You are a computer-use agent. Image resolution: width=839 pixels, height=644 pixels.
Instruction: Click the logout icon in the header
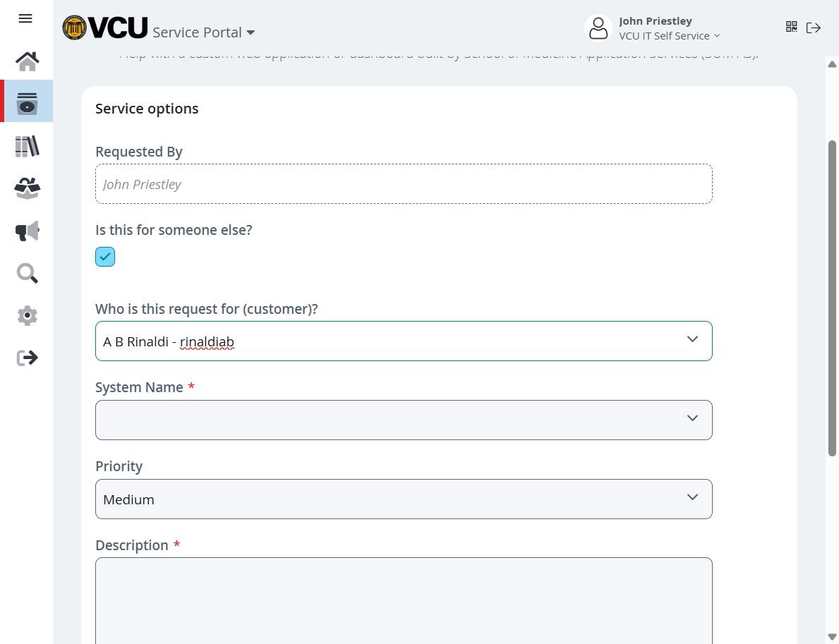814,28
